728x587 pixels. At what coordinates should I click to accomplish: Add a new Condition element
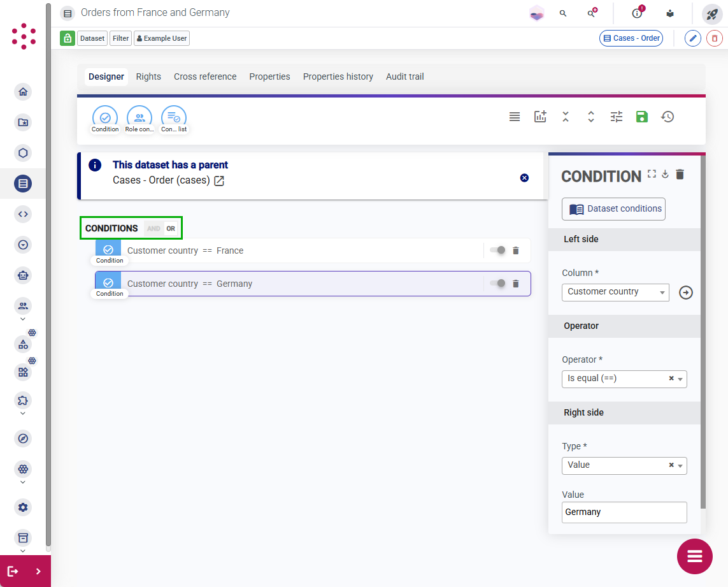[105, 119]
